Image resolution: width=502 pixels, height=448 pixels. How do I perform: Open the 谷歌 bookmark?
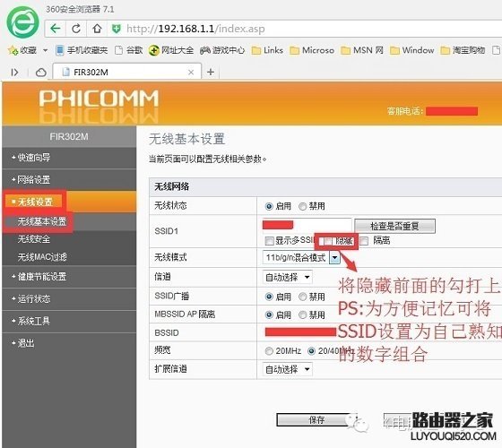[x=129, y=50]
